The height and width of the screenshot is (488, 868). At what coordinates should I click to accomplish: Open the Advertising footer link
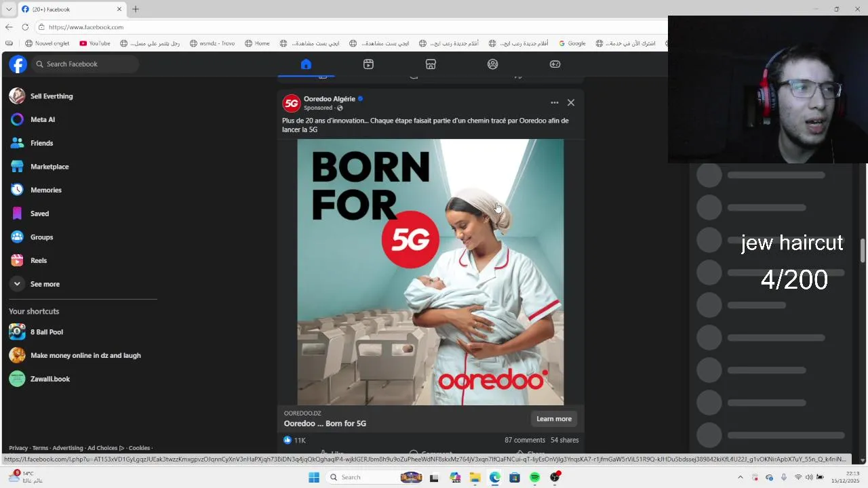(68, 448)
